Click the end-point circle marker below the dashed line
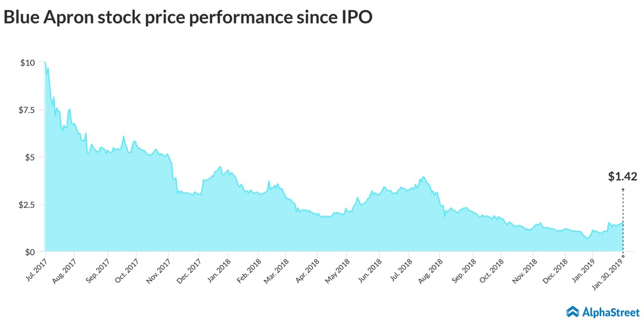This screenshot has height=322, width=644. [x=623, y=256]
